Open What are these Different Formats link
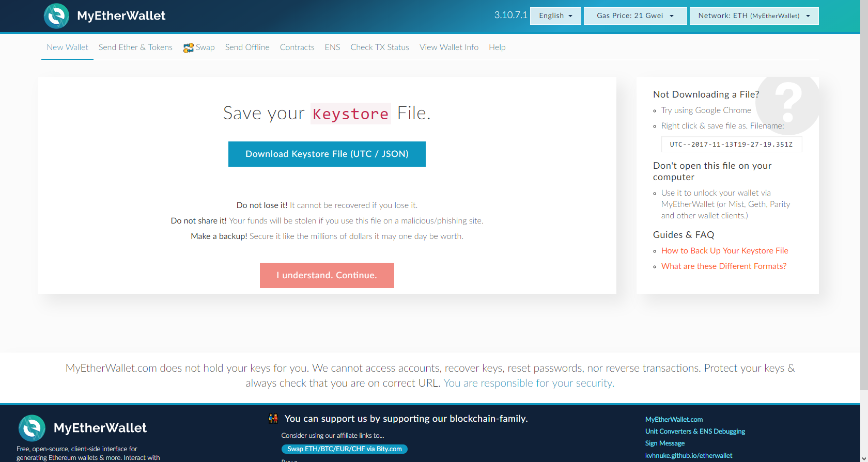Image resolution: width=868 pixels, height=462 pixels. 724,266
